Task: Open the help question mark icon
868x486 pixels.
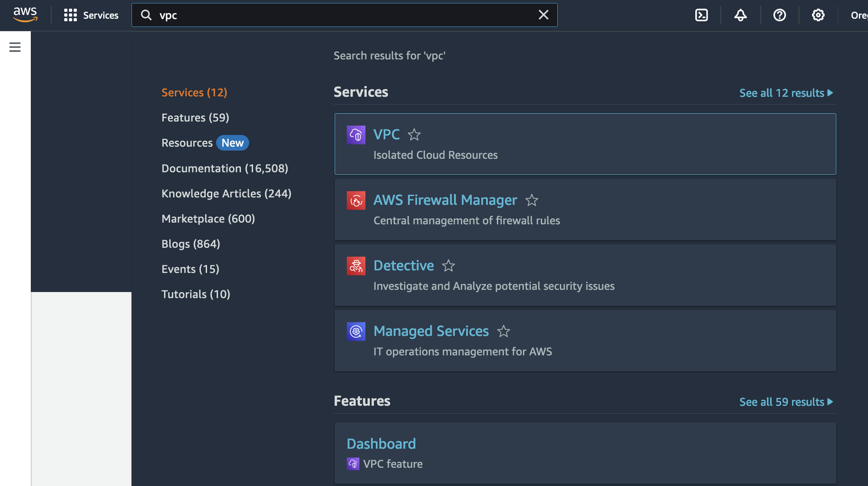Action: pyautogui.click(x=779, y=15)
